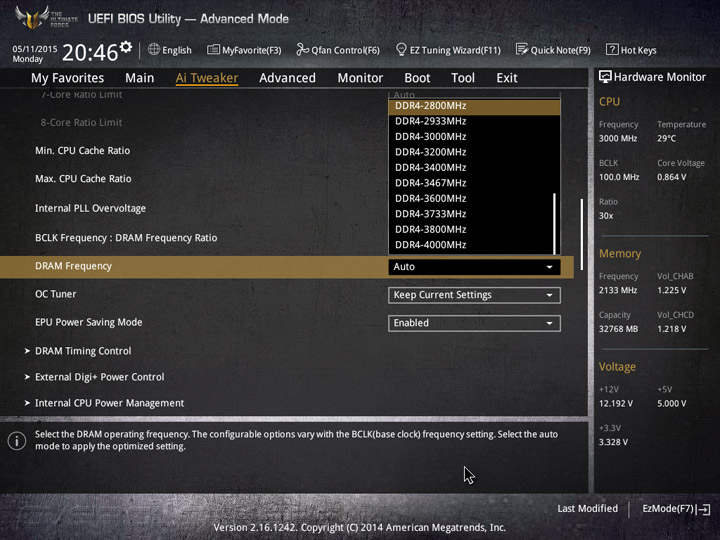Choose DDR4-4000MHz option

pyautogui.click(x=471, y=245)
